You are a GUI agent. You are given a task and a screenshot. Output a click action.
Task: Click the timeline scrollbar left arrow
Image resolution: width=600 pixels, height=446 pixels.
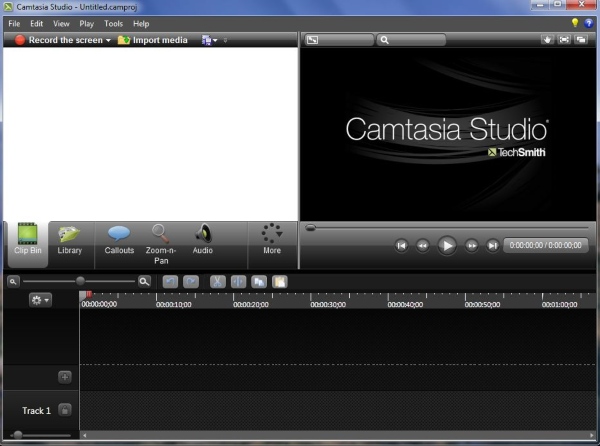[x=85, y=435]
